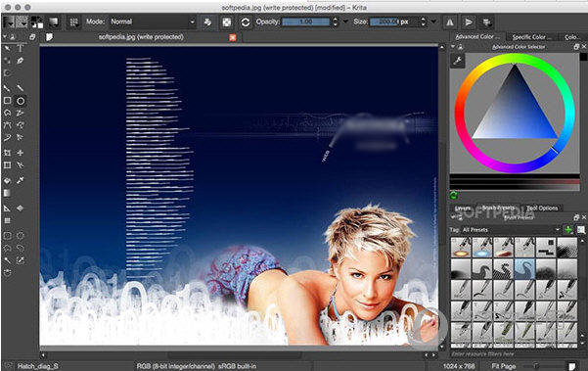Screen dimensions: 588x371
Task: Open the brush editor grid icon
Action: (x=74, y=23)
